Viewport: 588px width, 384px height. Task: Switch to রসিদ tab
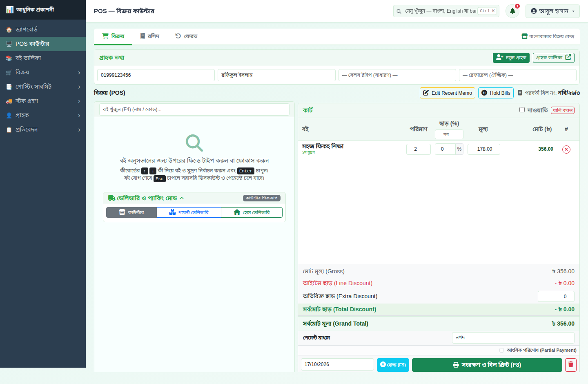pos(149,36)
